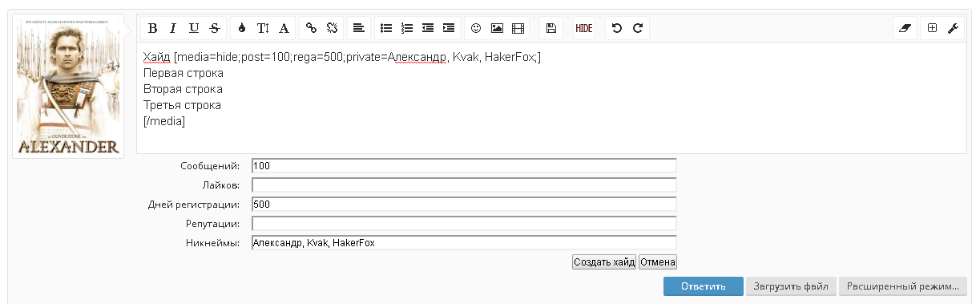The width and height of the screenshot is (980, 304).
Task: Click the 'Вторая строка' line in editor
Action: click(x=183, y=89)
